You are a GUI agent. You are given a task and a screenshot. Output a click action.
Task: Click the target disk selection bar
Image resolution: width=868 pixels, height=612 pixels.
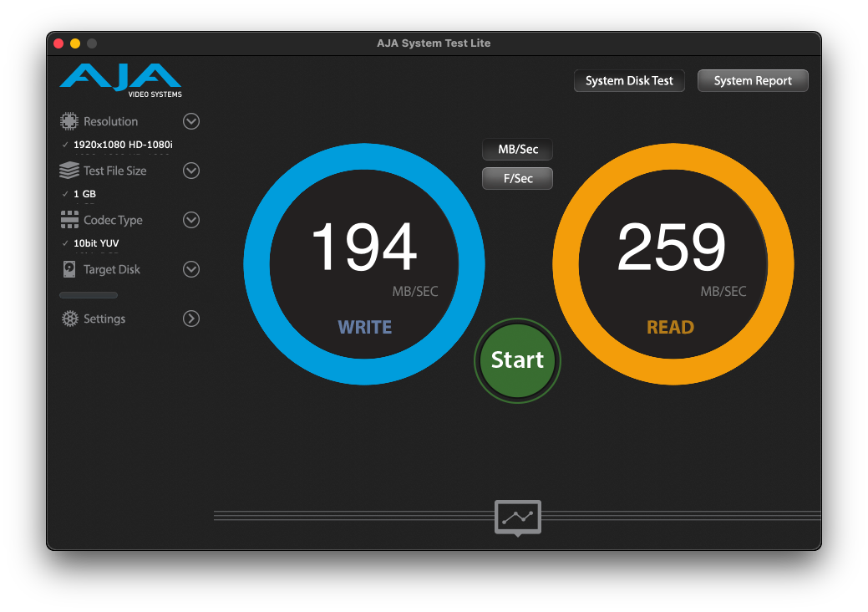click(x=89, y=295)
